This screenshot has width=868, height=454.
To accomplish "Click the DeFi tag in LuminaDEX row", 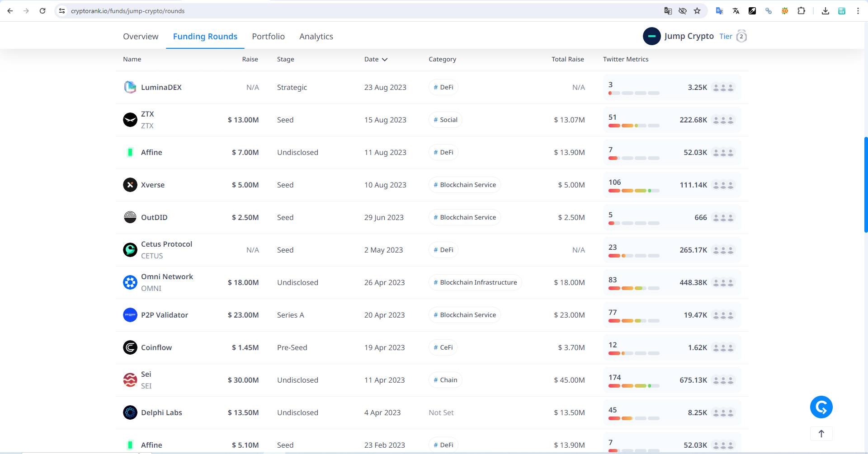I will [443, 87].
